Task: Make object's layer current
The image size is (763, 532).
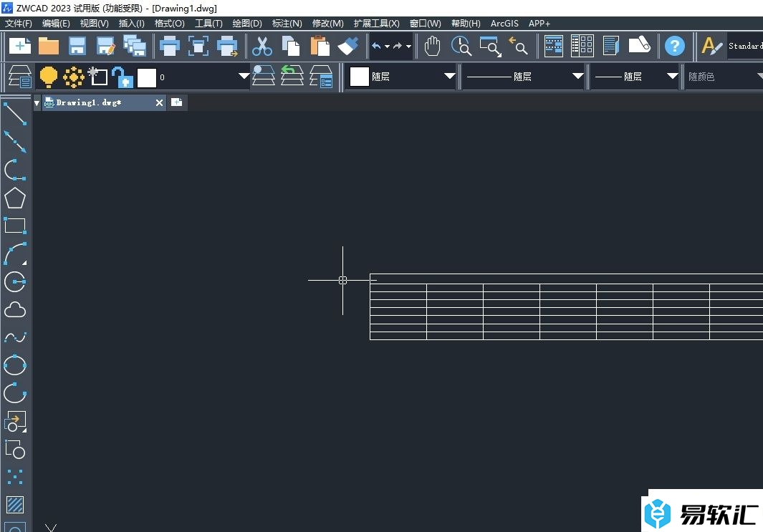Action: [264, 76]
